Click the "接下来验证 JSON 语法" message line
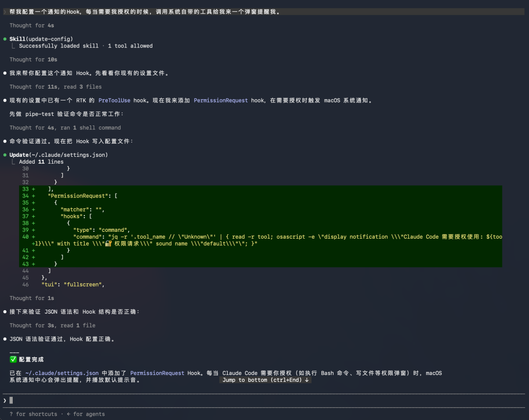 tap(74, 312)
